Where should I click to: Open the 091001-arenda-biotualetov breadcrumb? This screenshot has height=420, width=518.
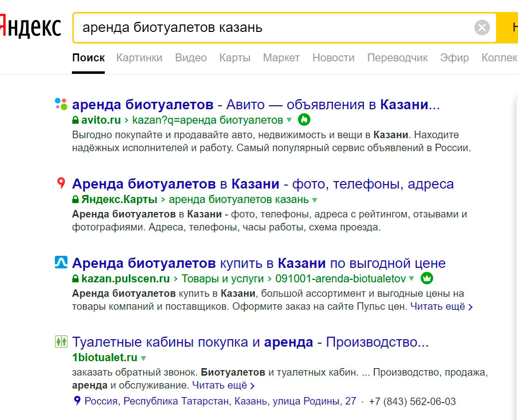(x=341, y=279)
